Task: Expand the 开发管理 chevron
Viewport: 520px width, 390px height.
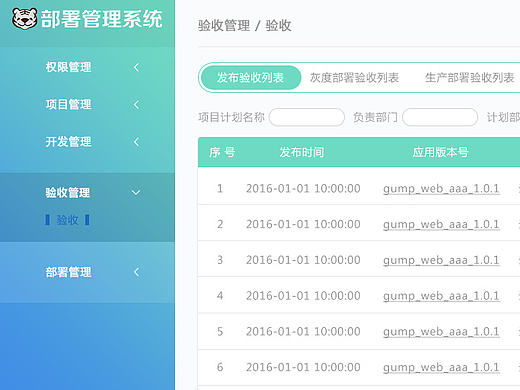Action: [x=136, y=142]
